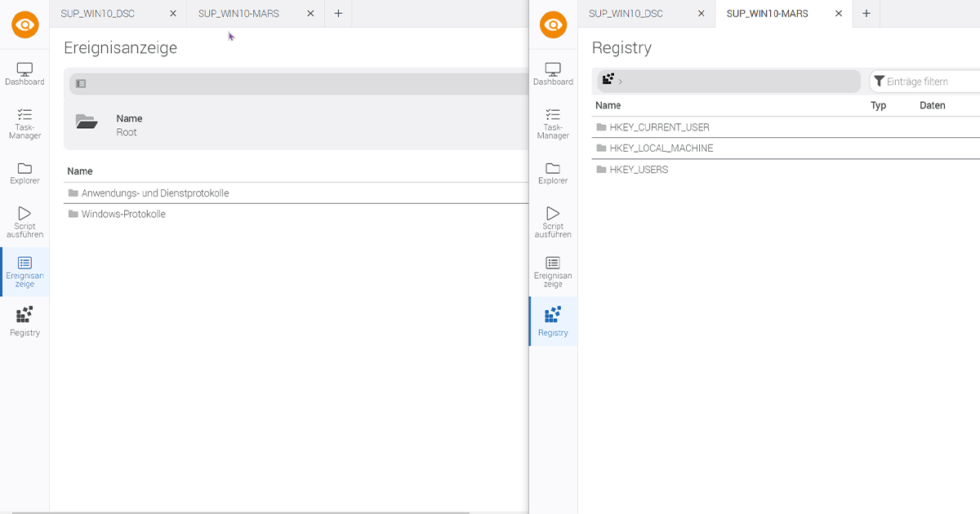Screen dimensions: 980x514
Task: Open Explorer in the left panel sidebar
Action: pos(24,173)
